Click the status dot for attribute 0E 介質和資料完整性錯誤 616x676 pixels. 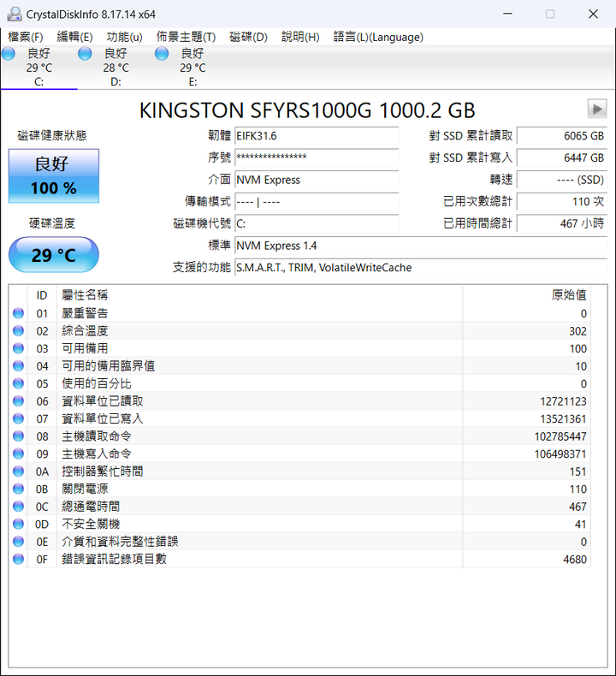(x=18, y=542)
